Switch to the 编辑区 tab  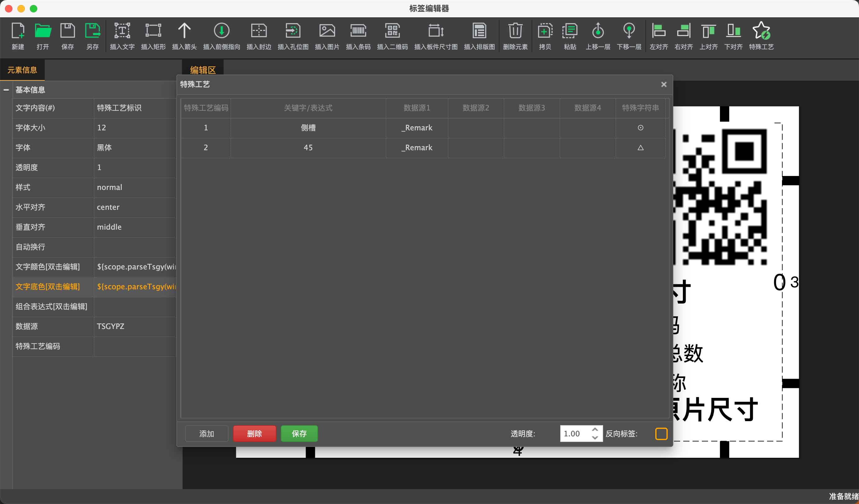pos(203,70)
